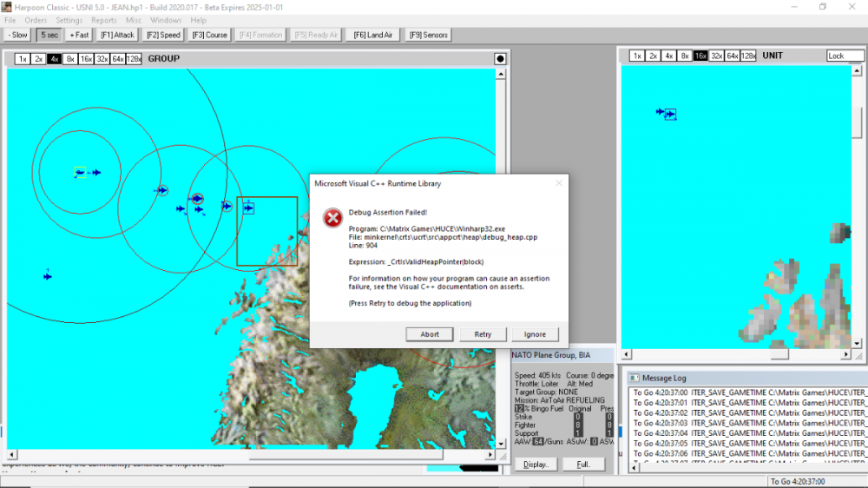Screen dimensions: 868x488
Task: Click the NATO Plane Group, BIA title
Action: [551, 355]
